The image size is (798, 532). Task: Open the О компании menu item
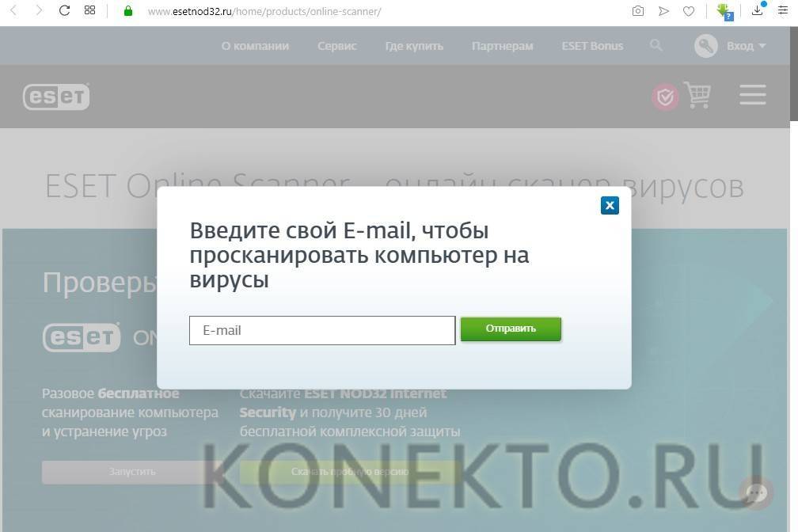[255, 46]
